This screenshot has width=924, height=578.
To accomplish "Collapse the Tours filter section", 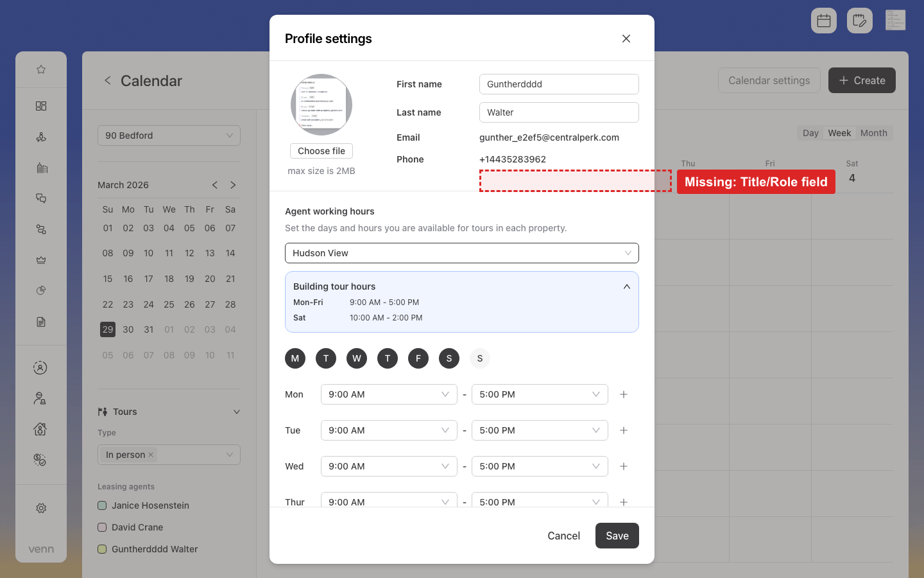I will pyautogui.click(x=237, y=412).
